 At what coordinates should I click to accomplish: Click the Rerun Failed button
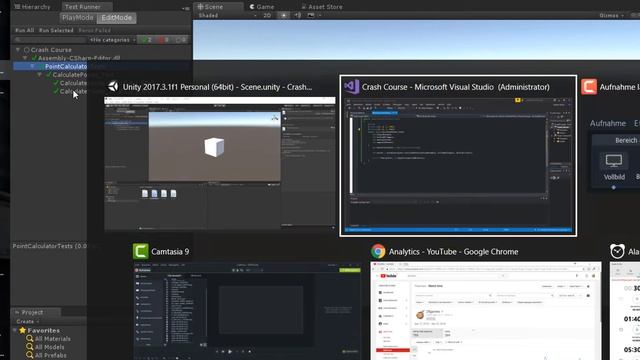click(94, 30)
